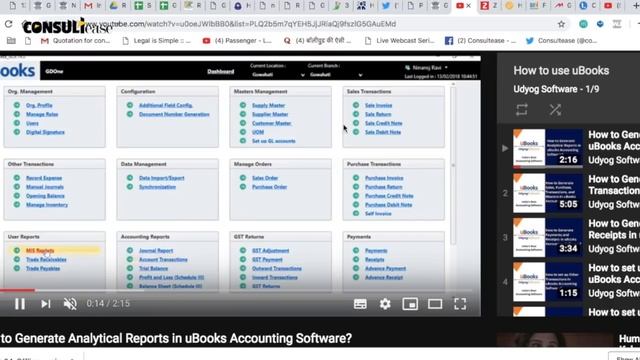The height and width of the screenshot is (360, 640).
Task: Click Udyog Software playlist channel name
Action: pos(545,89)
